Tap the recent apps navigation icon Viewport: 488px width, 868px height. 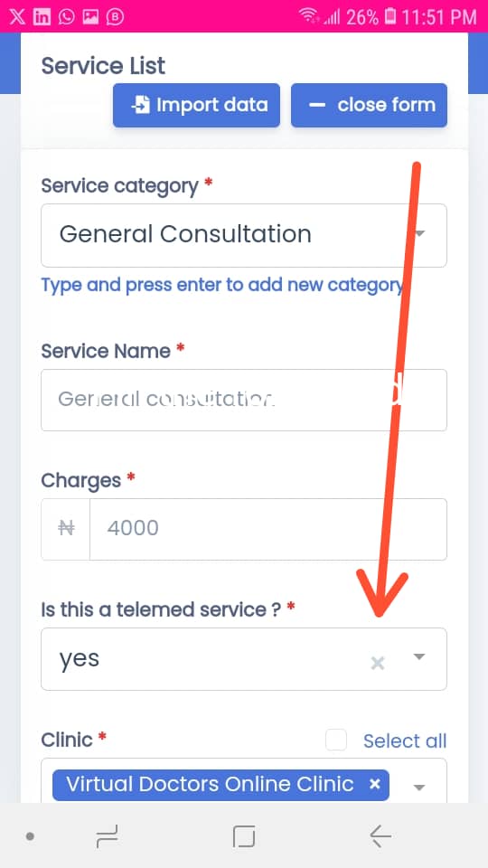click(x=107, y=835)
